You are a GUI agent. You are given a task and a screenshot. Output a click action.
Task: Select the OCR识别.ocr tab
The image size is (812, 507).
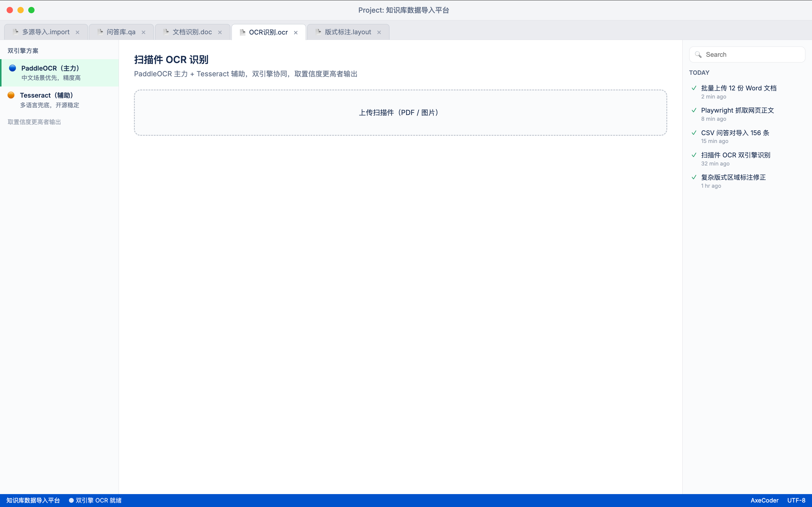pos(268,32)
